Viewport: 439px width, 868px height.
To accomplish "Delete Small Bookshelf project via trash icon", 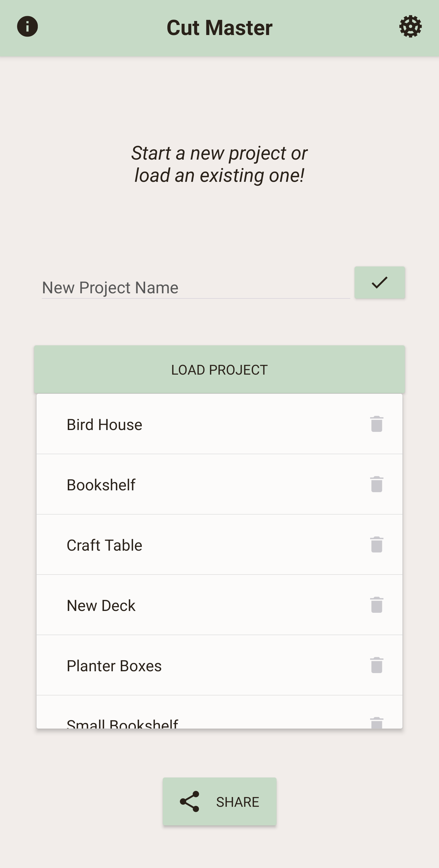I will point(377,723).
